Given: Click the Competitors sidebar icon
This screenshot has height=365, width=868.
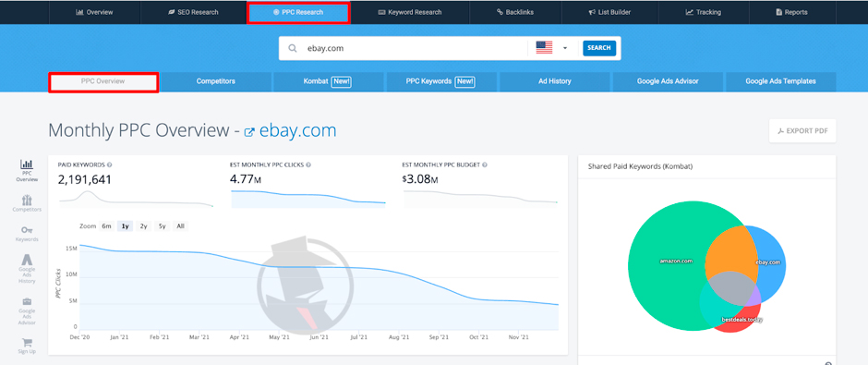Looking at the screenshot, I should click(x=27, y=200).
